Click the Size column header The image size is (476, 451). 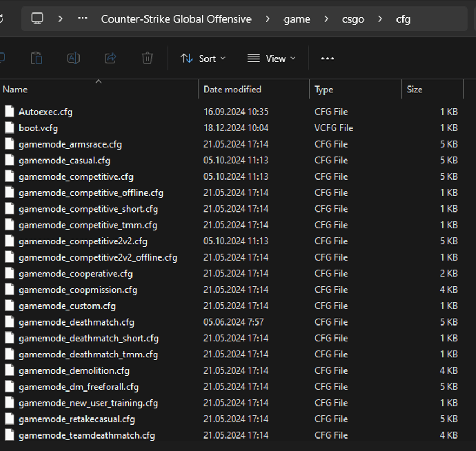(414, 89)
